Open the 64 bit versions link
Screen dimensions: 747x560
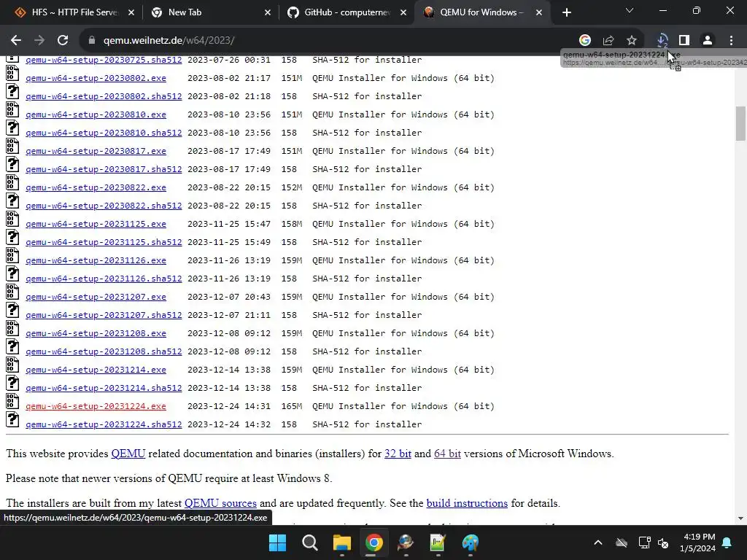(447, 454)
